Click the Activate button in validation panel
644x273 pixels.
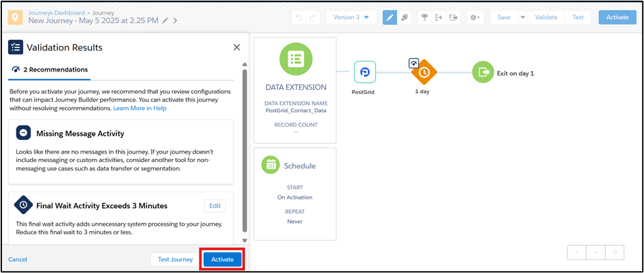(222, 259)
